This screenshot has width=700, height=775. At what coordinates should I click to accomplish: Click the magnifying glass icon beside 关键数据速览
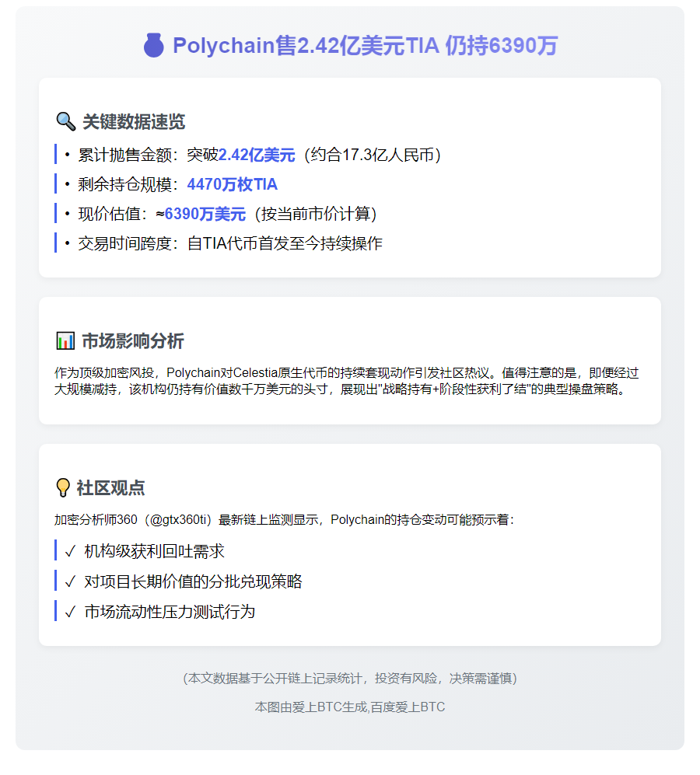(x=65, y=121)
